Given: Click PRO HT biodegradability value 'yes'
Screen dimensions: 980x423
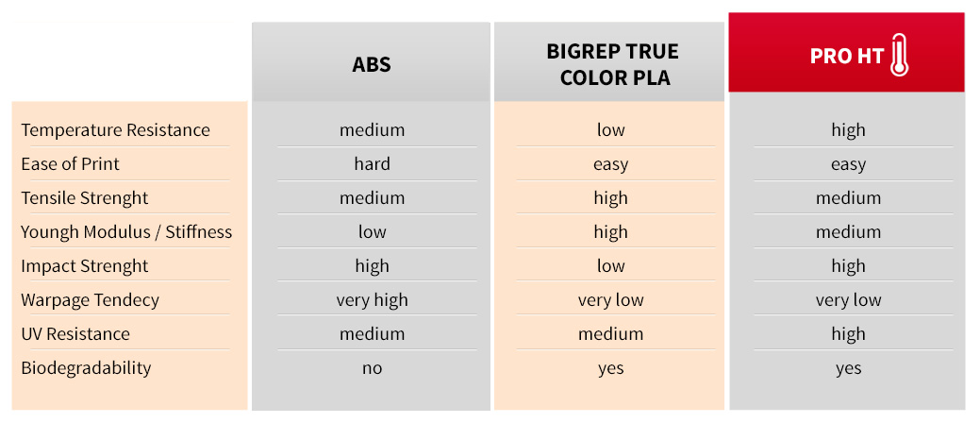Looking at the screenshot, I should point(848,368).
